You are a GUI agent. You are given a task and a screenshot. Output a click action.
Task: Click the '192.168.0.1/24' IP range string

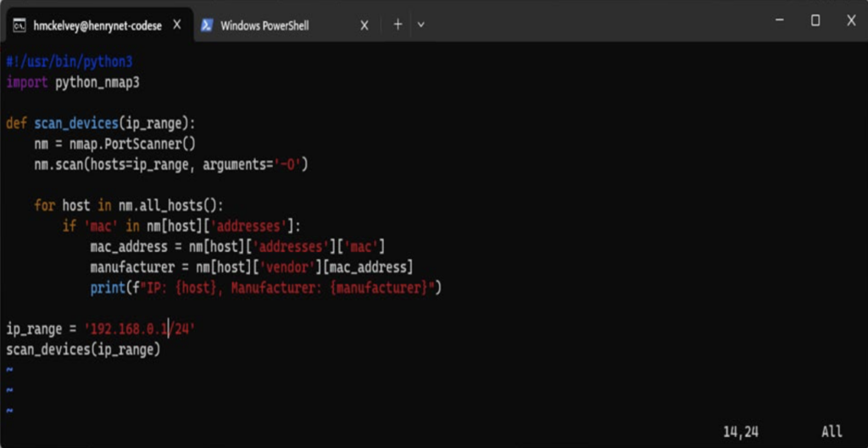pos(140,328)
